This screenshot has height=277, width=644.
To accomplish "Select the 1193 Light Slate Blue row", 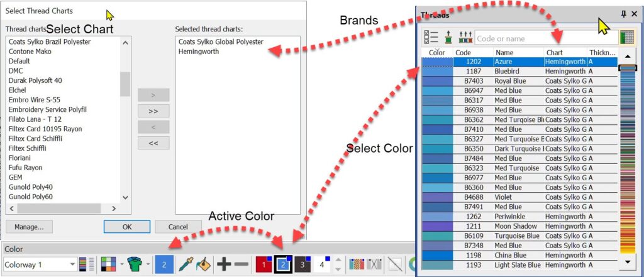I will coord(519,265).
